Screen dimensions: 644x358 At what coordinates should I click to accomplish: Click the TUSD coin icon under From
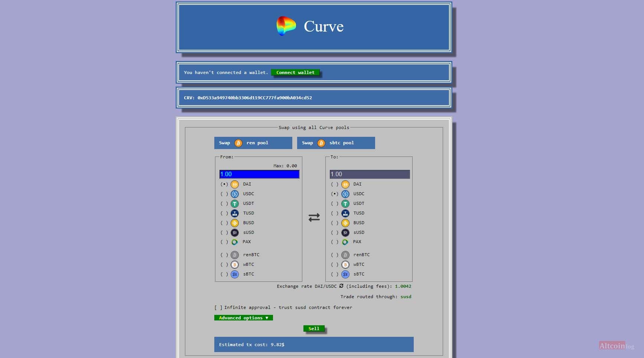coord(235,213)
